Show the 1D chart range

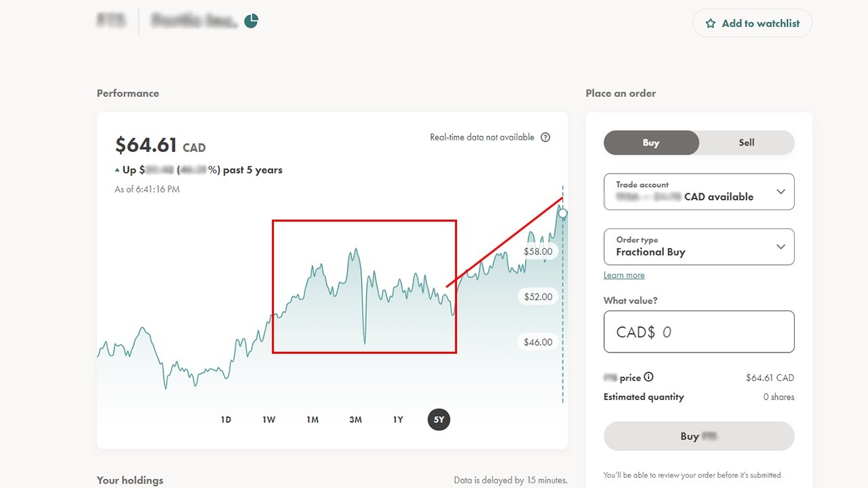click(226, 420)
